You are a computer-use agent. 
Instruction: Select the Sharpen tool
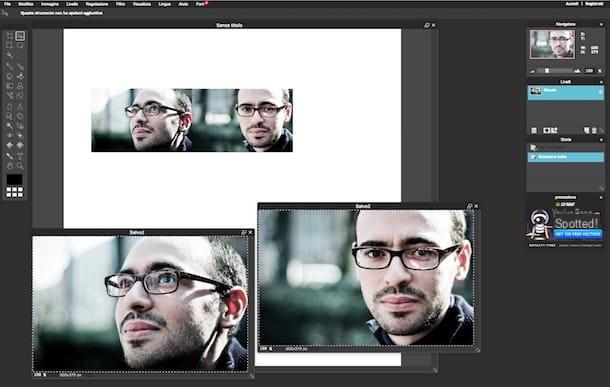pyautogui.click(x=20, y=106)
